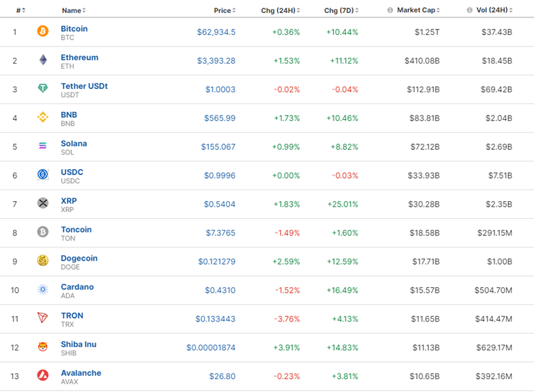
Task: Click the Cardano logo icon
Action: pyautogui.click(x=42, y=289)
